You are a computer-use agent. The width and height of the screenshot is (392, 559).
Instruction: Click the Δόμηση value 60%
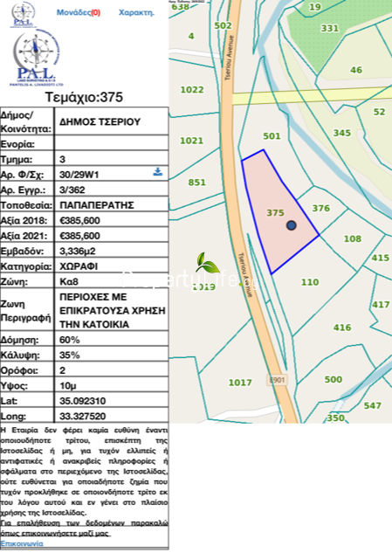(x=70, y=340)
